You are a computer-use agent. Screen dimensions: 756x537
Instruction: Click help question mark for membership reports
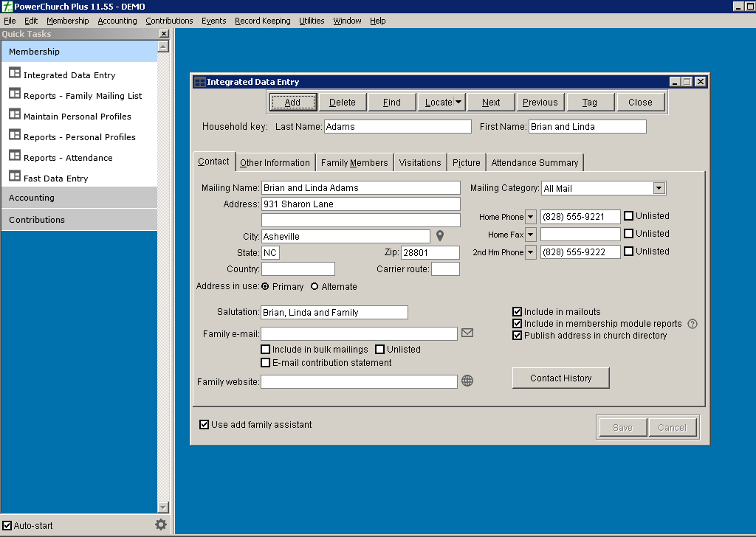pos(693,324)
